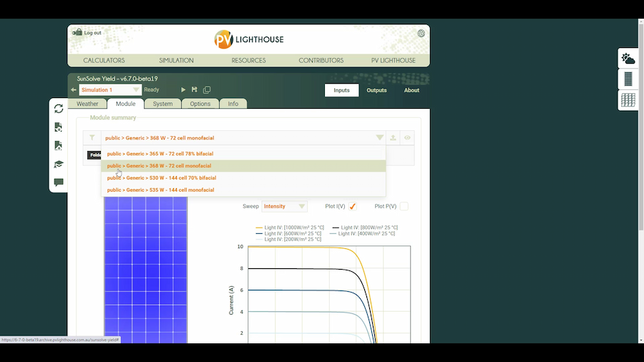Open the PV LIGHTHOUSE menu
644x362 pixels.
(x=394, y=60)
